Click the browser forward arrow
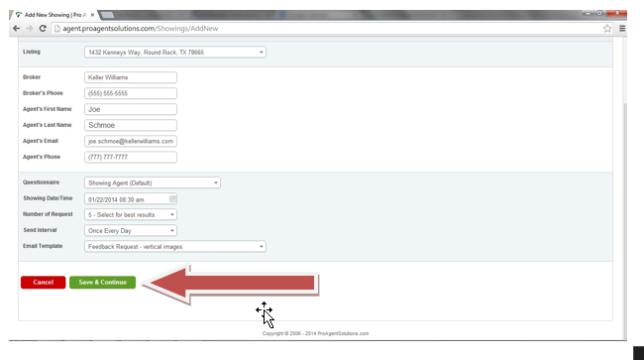The width and height of the screenshot is (644, 360). click(x=30, y=29)
